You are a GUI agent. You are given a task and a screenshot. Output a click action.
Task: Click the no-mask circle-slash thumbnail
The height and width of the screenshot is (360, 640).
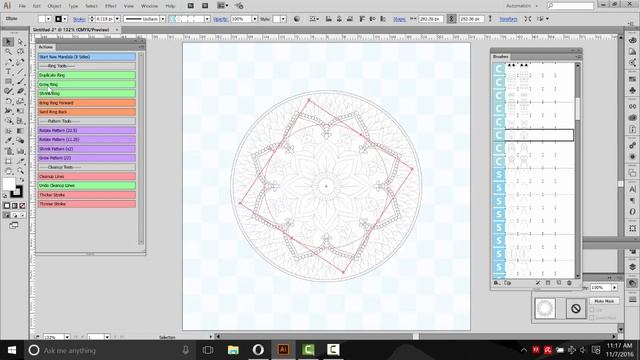(576, 308)
